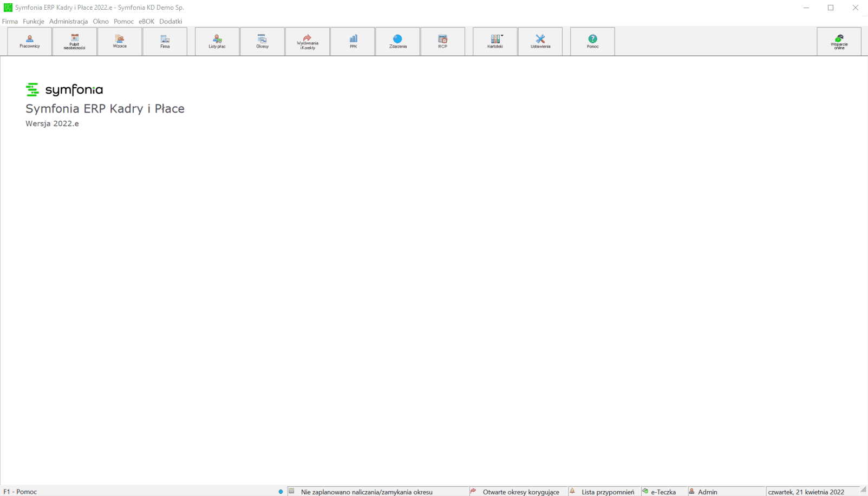This screenshot has height=496, width=868.
Task: Click Lista przypomnień bell in status bar
Action: (x=602, y=492)
